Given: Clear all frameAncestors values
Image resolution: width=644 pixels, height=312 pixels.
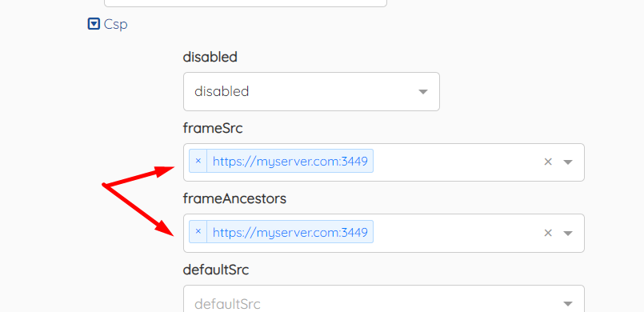Looking at the screenshot, I should (x=548, y=233).
